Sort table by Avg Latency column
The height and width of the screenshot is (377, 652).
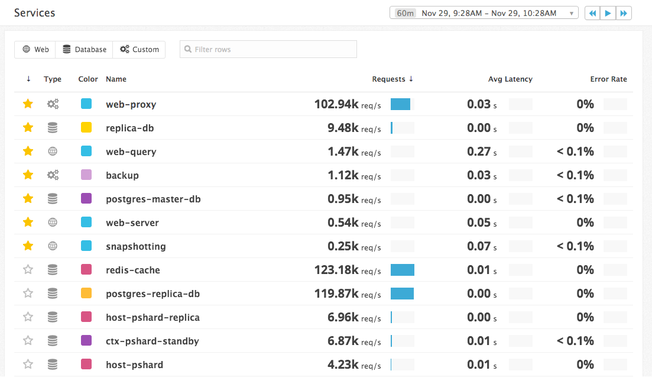pyautogui.click(x=510, y=79)
